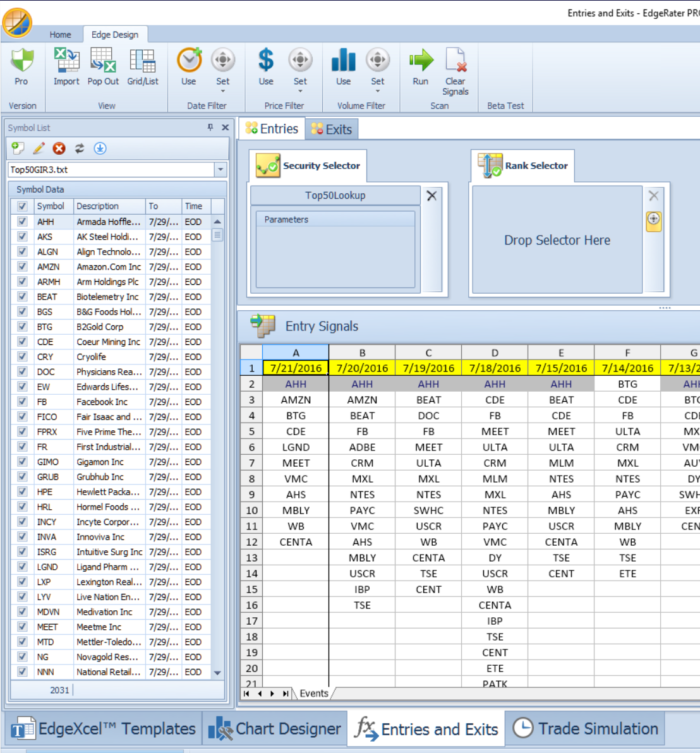Run the scan with the green arrow
700x753 pixels.
pyautogui.click(x=421, y=61)
